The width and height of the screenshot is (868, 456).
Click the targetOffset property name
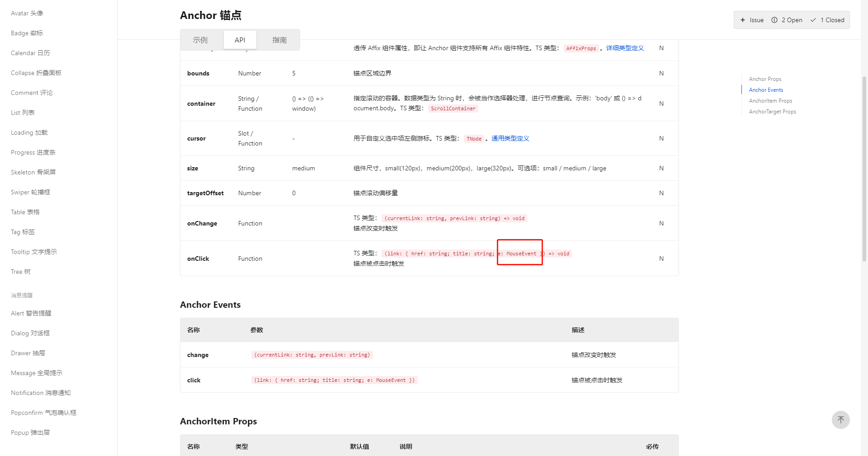coord(205,193)
